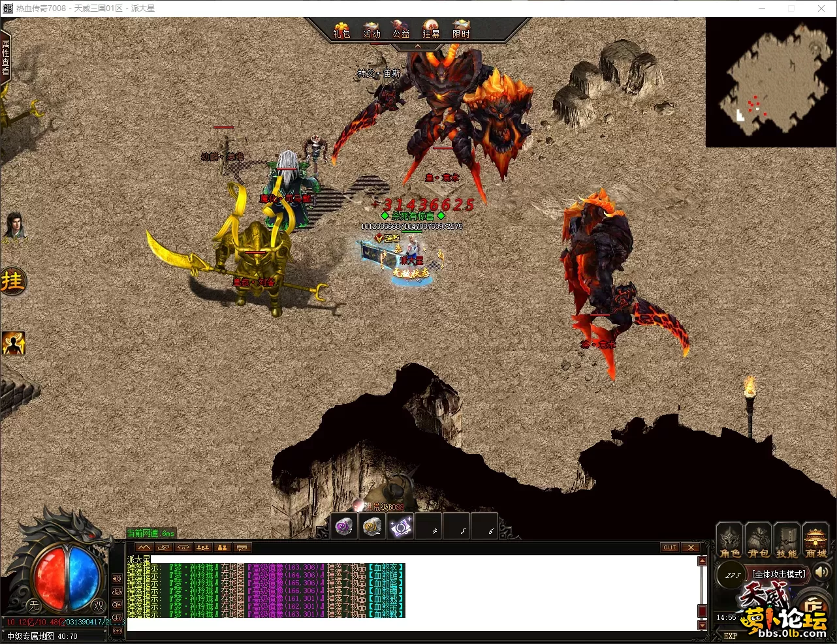Click the 双 button on the orb
Screen dimensions: 837x644
(x=97, y=606)
